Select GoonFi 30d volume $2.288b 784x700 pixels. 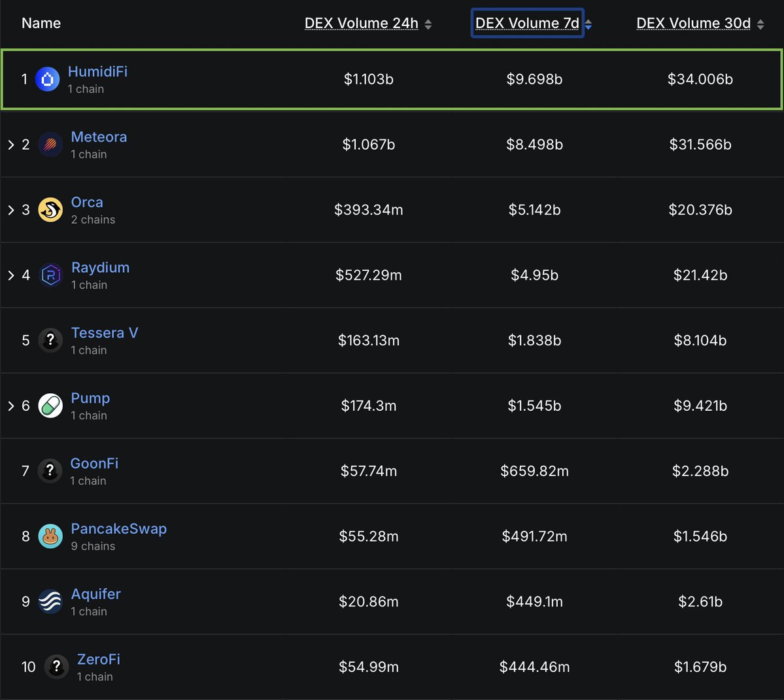coord(700,471)
